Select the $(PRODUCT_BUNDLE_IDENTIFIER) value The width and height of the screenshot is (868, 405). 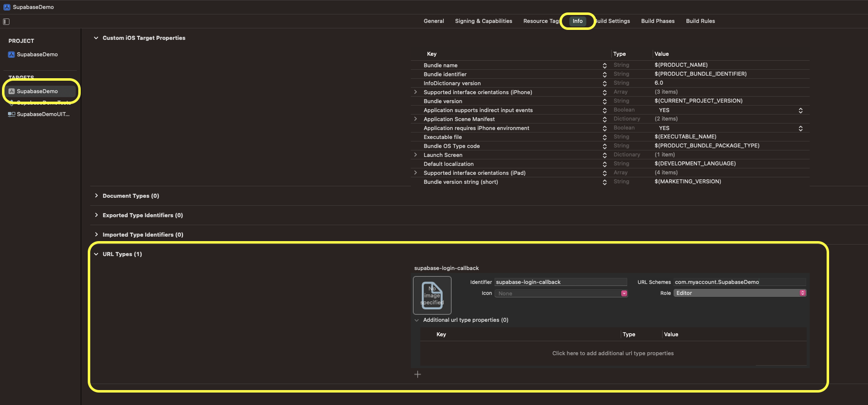tap(700, 74)
